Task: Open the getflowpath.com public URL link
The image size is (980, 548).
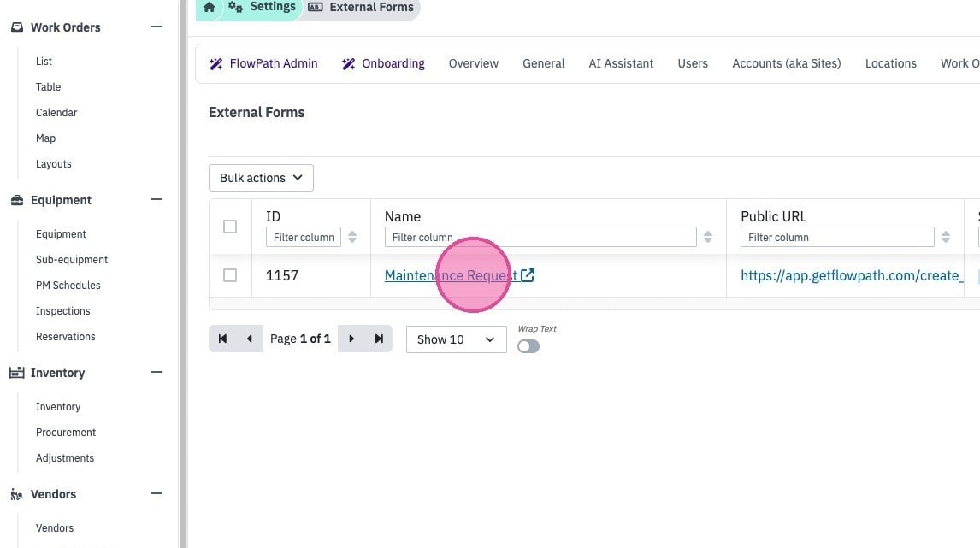Action: [852, 275]
